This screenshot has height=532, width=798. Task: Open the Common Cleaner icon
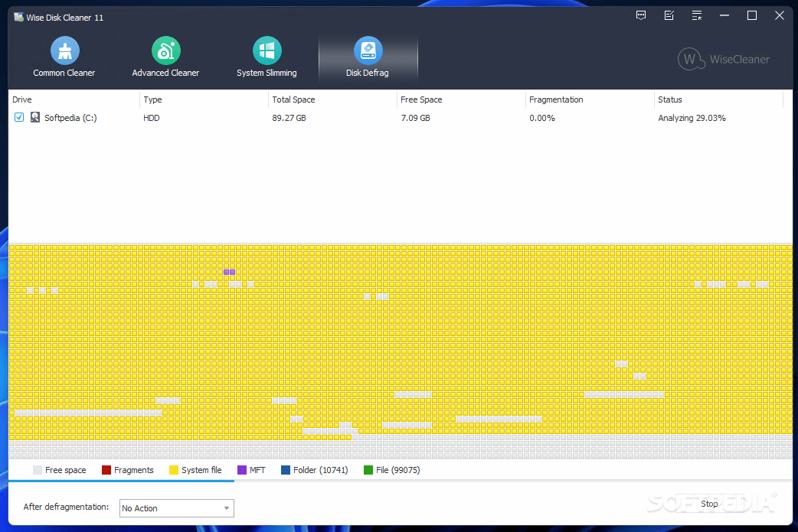click(64, 51)
